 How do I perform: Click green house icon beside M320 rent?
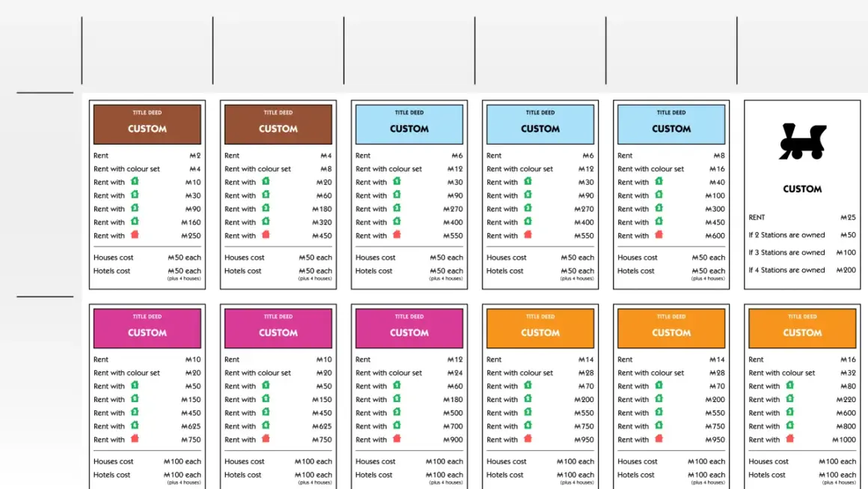(266, 222)
